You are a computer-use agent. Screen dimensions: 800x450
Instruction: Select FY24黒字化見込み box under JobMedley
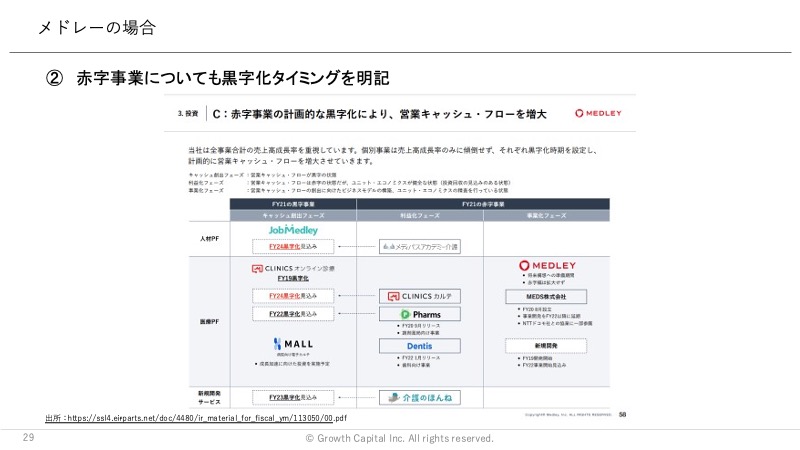[x=293, y=246]
